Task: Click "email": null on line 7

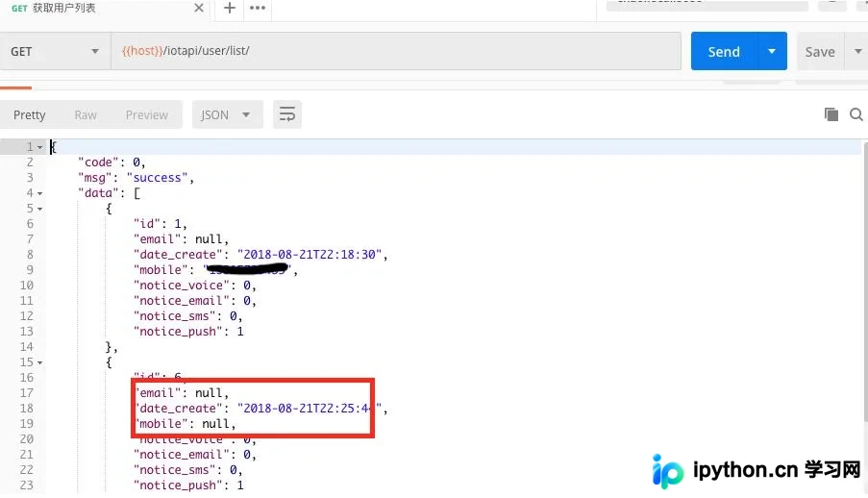Action: pos(181,239)
